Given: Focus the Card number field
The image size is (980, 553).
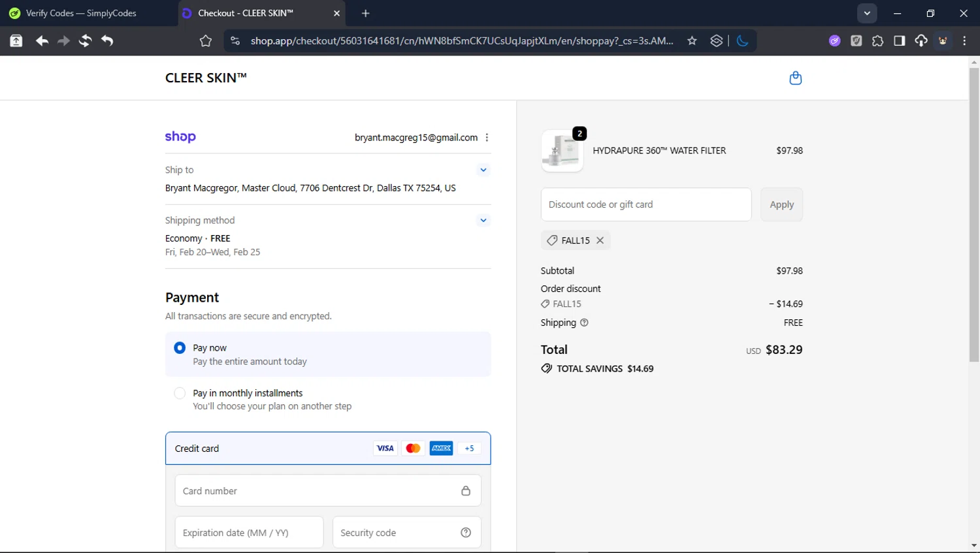Looking at the screenshot, I should [328, 490].
